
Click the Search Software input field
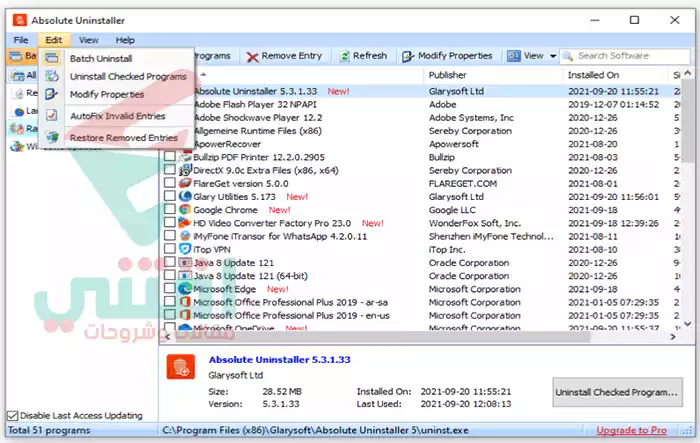pos(625,56)
